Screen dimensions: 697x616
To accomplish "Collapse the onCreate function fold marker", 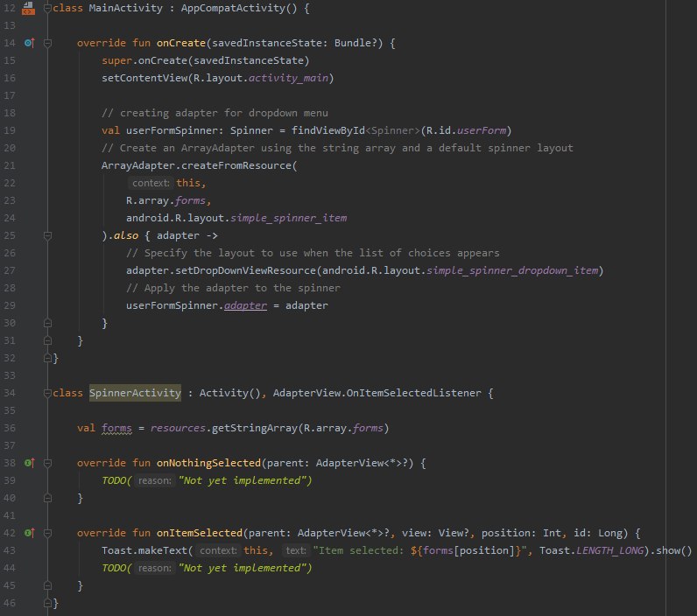I will click(47, 43).
